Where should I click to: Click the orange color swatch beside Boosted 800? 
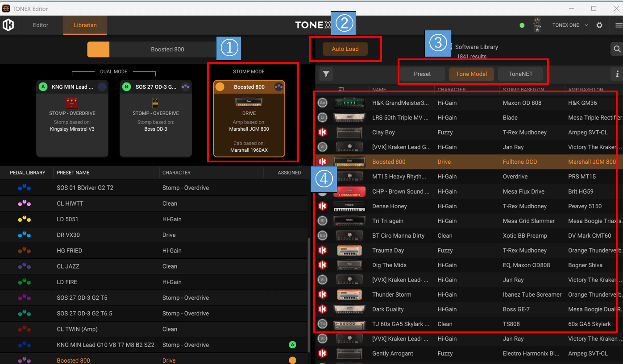[98, 50]
